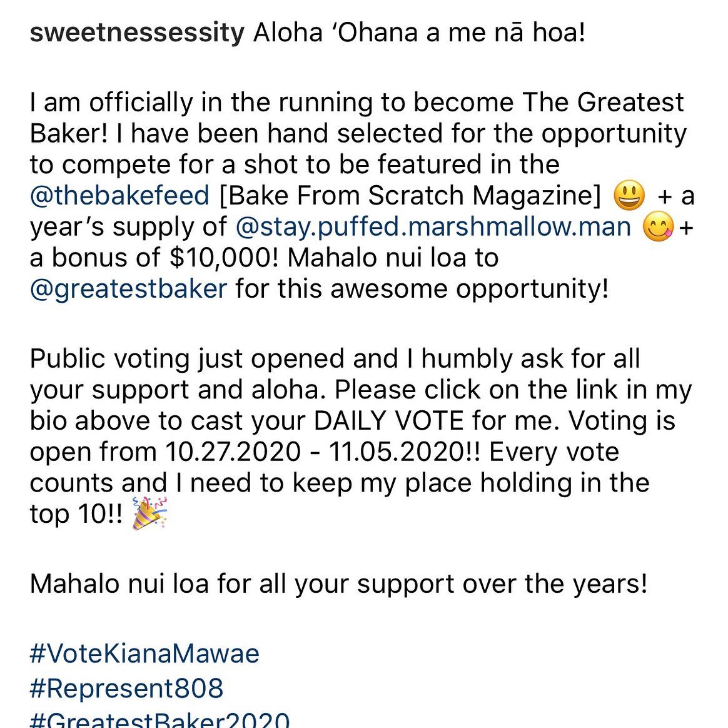Click the party popper emoji
728x728 pixels.
[149, 513]
